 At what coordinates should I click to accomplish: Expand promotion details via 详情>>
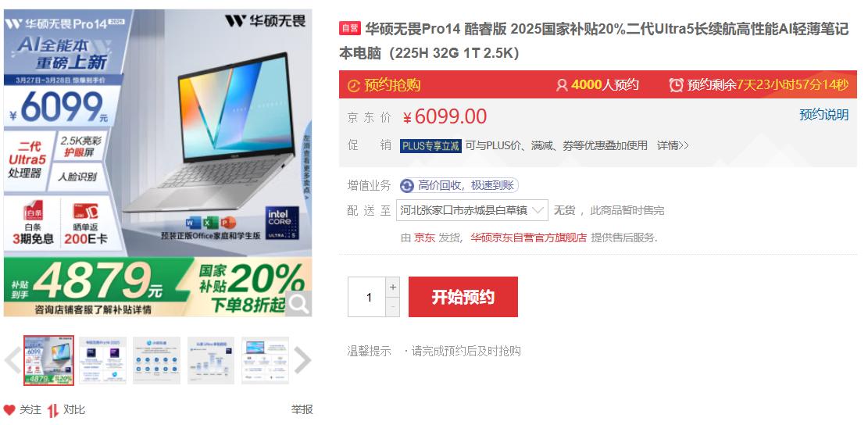pos(673,145)
